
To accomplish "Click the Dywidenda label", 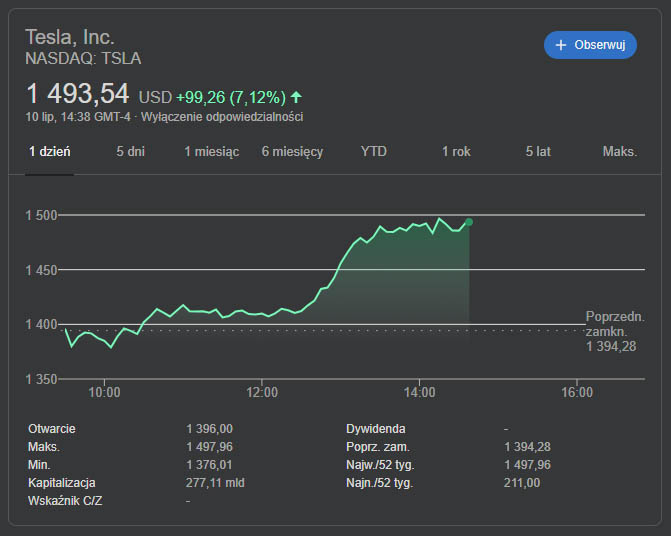I will click(x=375, y=429).
